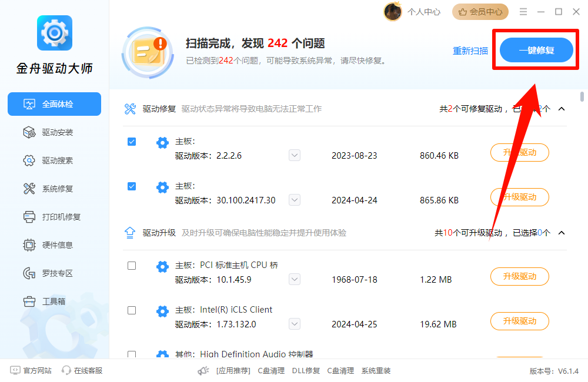Open version dropdown for driver 1.73.132.0
Screen dimensions: 588x382
pyautogui.click(x=295, y=324)
